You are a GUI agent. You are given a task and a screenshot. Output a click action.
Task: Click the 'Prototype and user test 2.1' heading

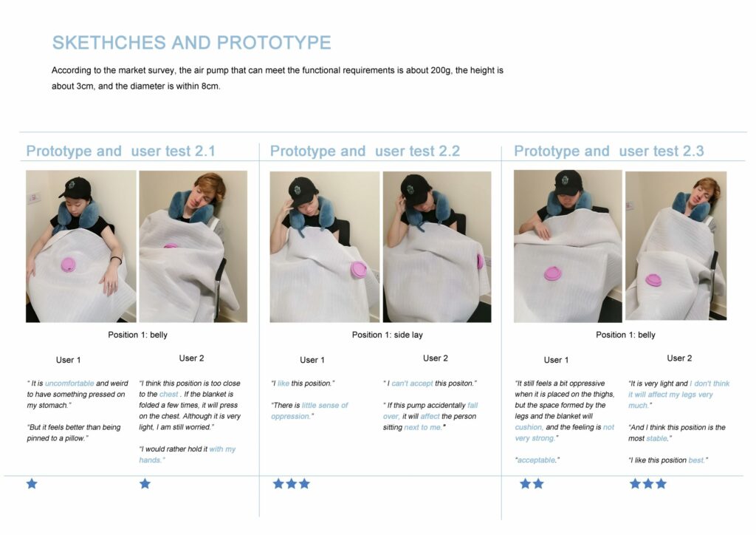[x=120, y=151]
